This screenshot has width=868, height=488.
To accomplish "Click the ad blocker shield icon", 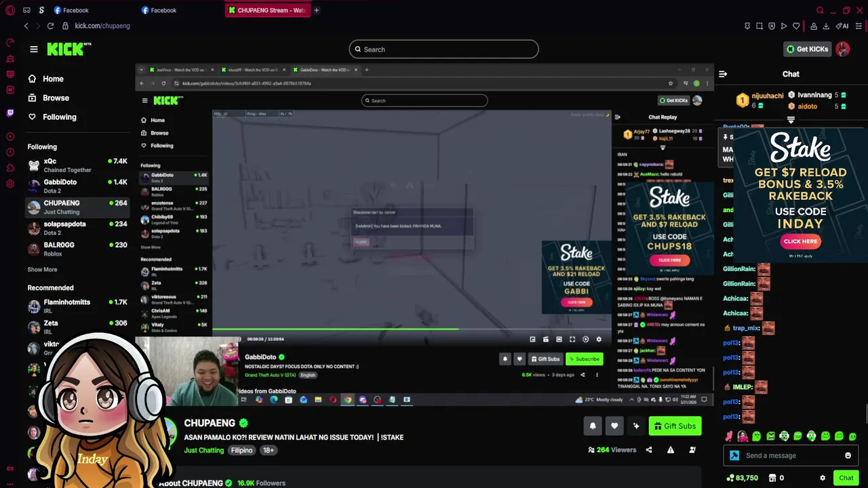I will click(772, 26).
